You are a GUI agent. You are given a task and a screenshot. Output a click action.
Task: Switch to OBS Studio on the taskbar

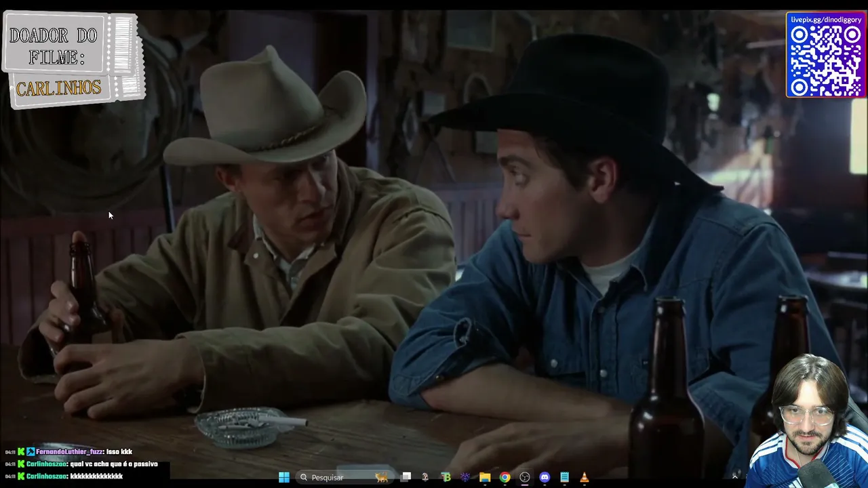click(524, 477)
